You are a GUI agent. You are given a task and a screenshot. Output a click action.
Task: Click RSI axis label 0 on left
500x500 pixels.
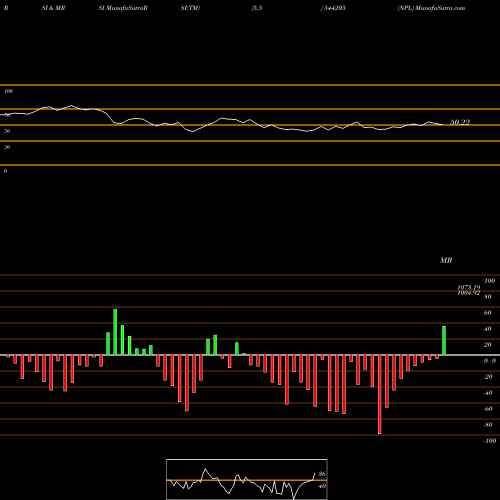pos(5,171)
